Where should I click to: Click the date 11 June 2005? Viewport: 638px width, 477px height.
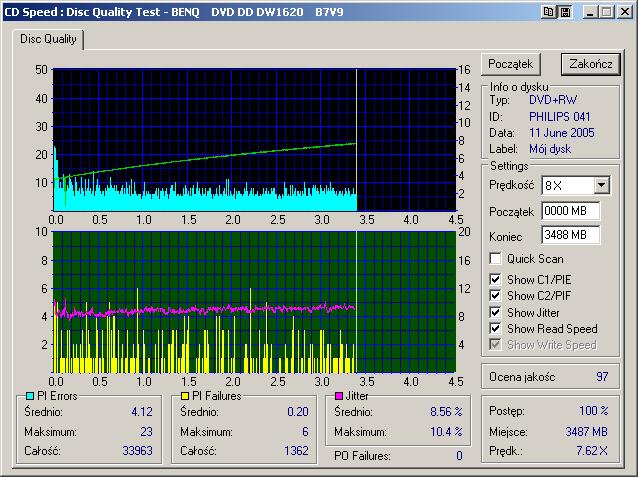(x=562, y=133)
